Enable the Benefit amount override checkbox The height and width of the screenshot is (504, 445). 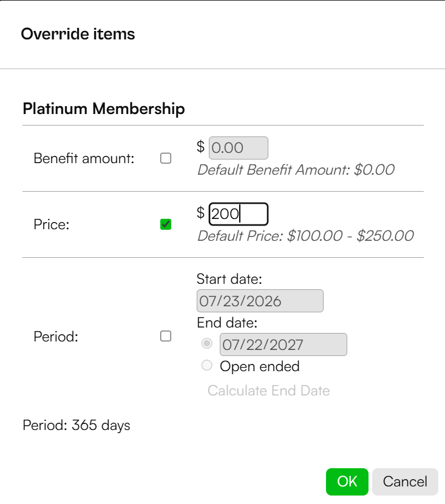pos(166,158)
